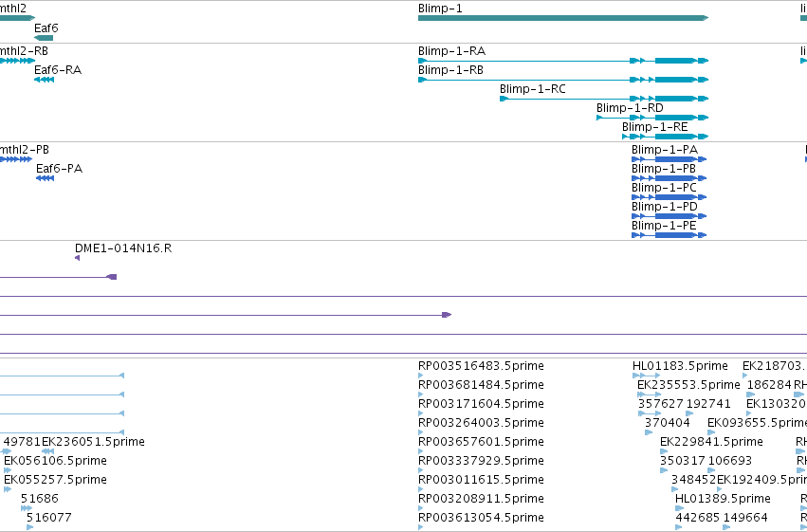Select the HL01389.5prime EST label
Screen dimensions: 807x532
[723, 499]
